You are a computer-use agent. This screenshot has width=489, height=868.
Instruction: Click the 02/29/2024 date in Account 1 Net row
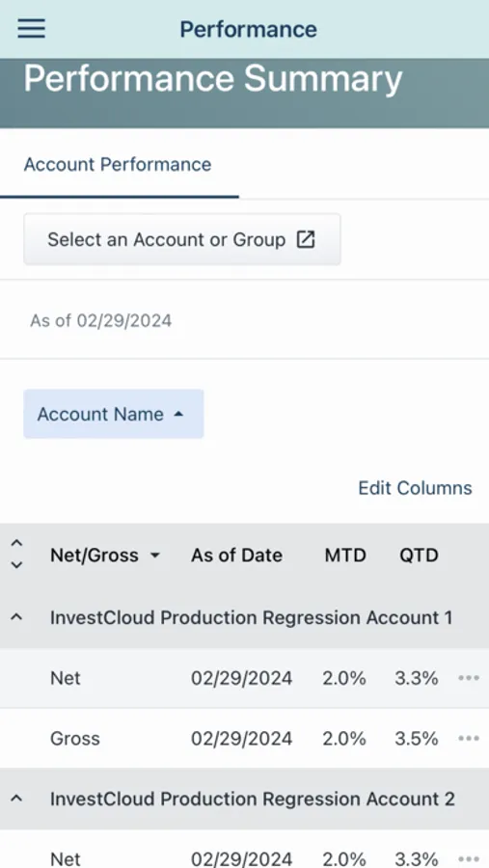pyautogui.click(x=241, y=678)
